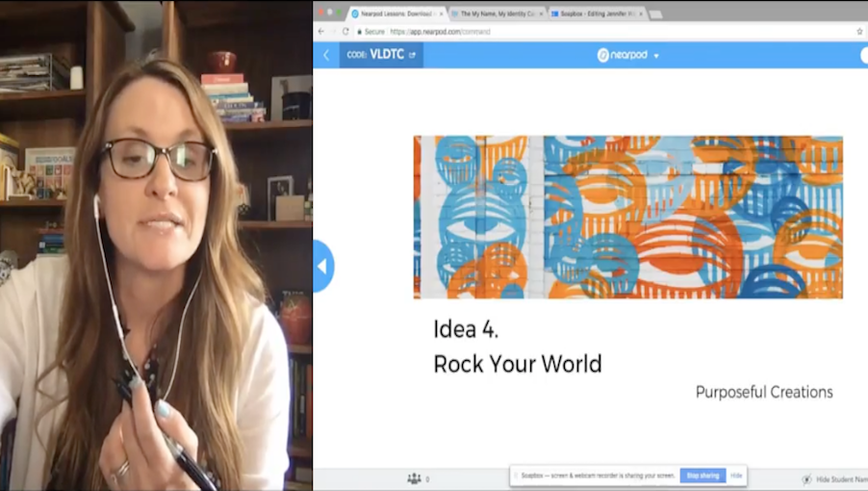Switch to the Nearpod Lessons tab
This screenshot has height=491, width=868.
pyautogui.click(x=395, y=13)
